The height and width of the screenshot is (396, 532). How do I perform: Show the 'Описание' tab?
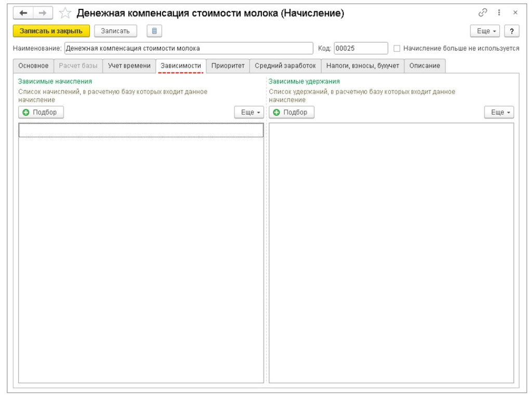(x=424, y=66)
